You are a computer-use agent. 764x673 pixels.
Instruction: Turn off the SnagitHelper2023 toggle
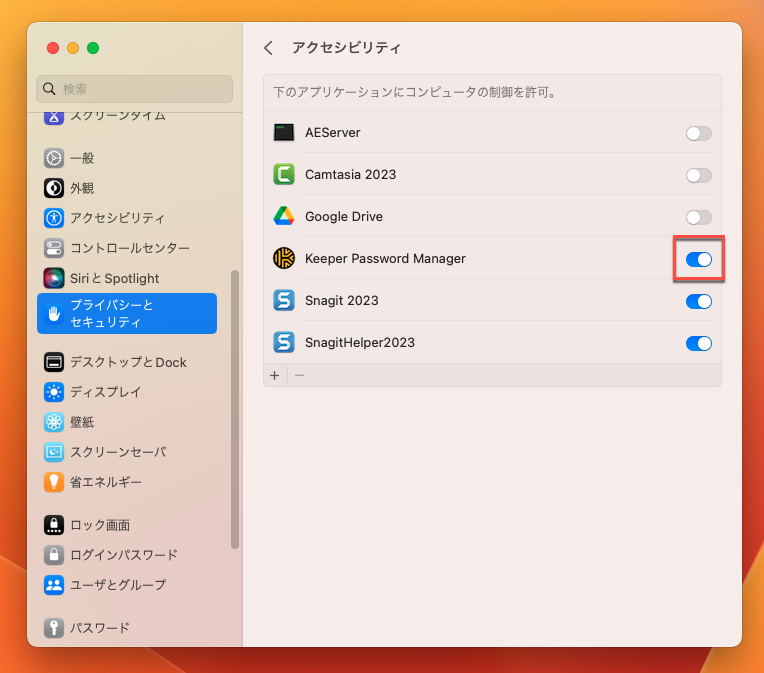point(698,343)
